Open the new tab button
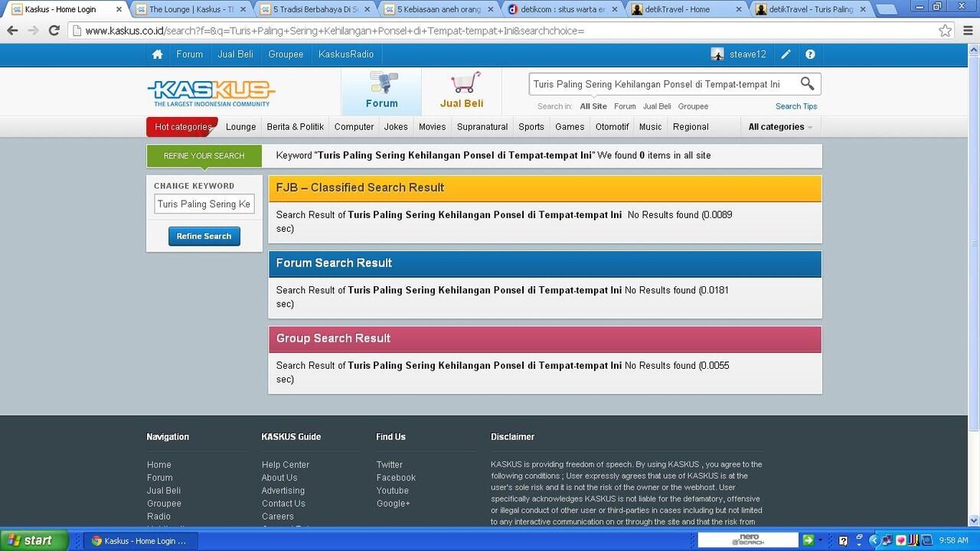This screenshot has height=551, width=980. coord(885,9)
